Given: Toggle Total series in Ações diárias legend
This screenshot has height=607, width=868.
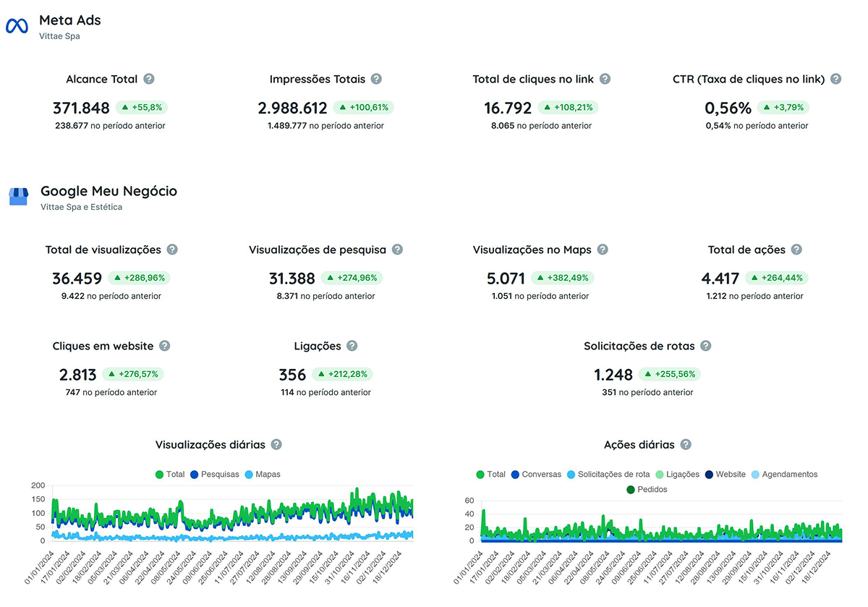Looking at the screenshot, I should point(490,475).
